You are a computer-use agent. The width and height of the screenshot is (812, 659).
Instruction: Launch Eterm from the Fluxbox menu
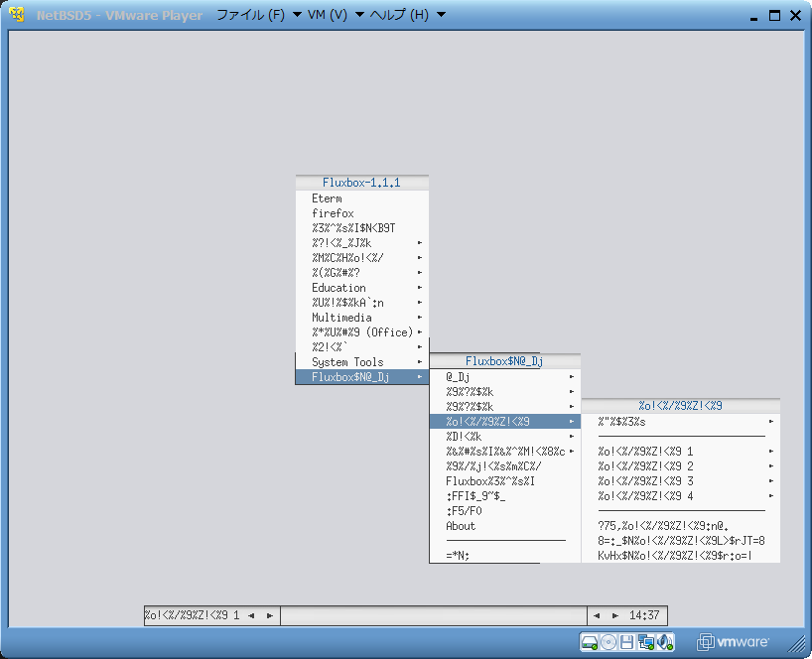point(362,198)
